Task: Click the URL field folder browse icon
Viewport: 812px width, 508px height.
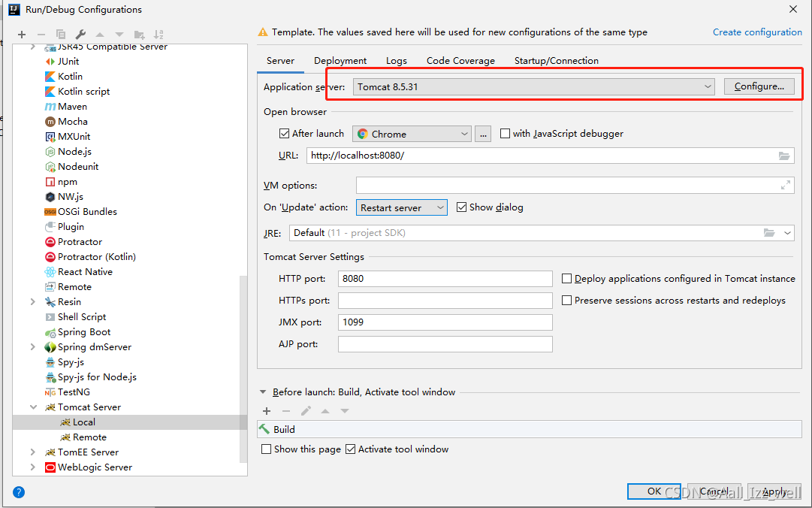Action: click(784, 156)
